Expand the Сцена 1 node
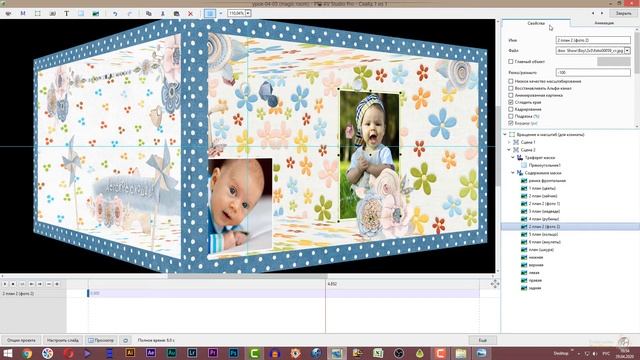 [509, 142]
